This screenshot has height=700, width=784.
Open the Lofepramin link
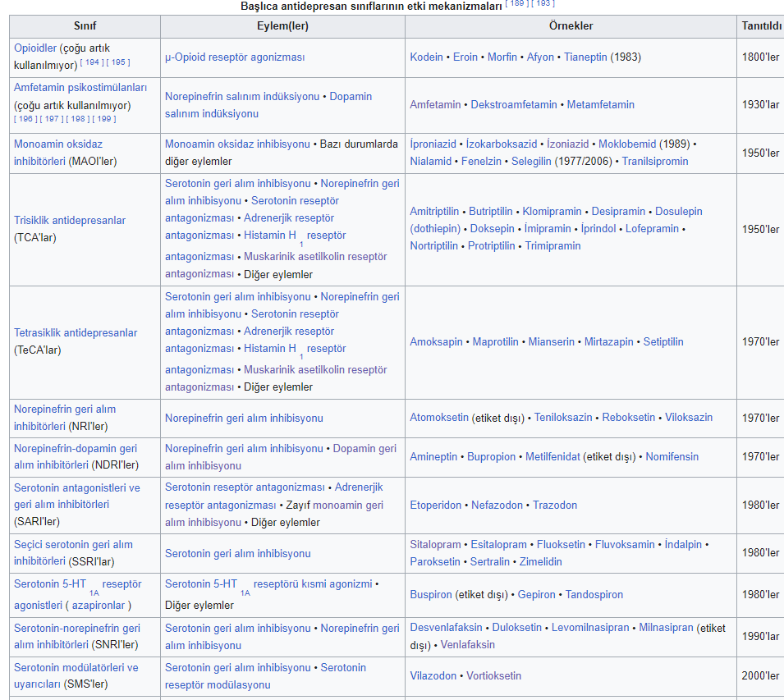pyautogui.click(x=652, y=228)
